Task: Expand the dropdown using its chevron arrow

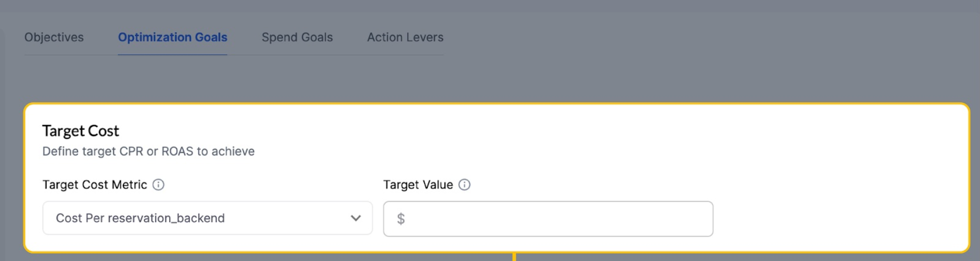Action: 356,218
